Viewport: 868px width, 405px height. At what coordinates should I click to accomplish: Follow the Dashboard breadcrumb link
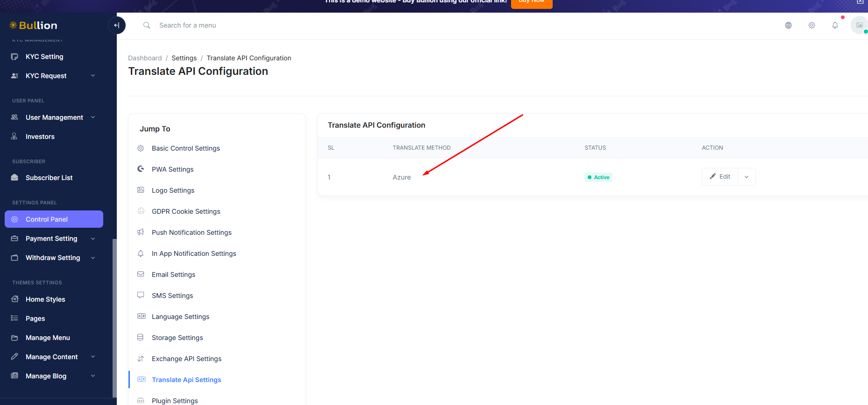[x=145, y=58]
